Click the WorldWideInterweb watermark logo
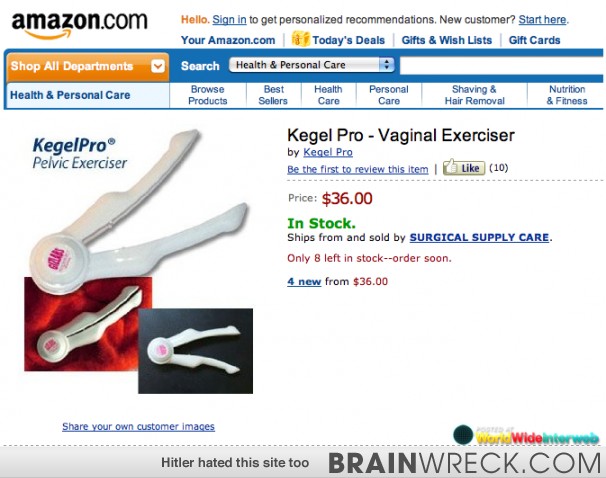Viewport: 606px width, 478px height. pyautogui.click(x=526, y=435)
